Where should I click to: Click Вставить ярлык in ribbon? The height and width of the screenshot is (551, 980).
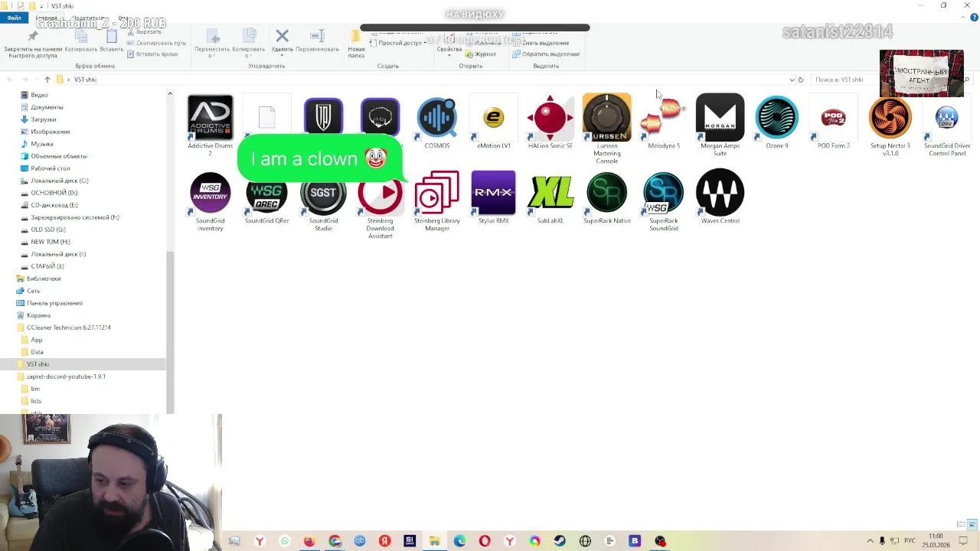click(x=152, y=54)
